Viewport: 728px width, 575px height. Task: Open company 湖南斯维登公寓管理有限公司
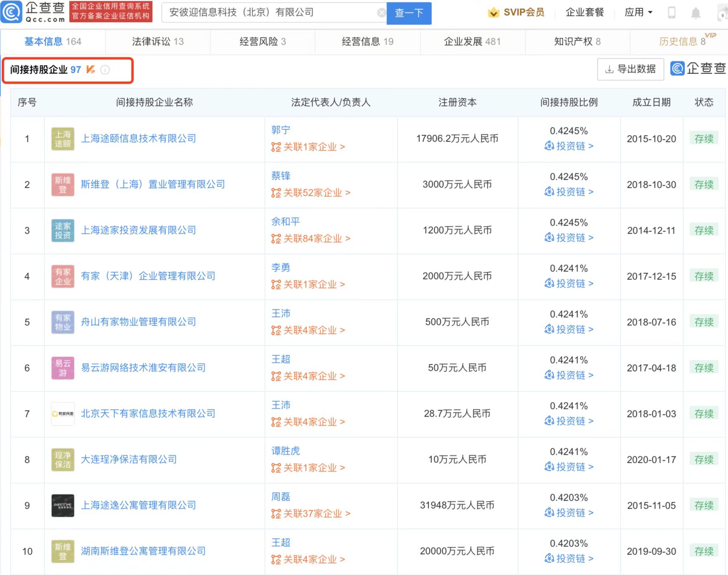(143, 551)
